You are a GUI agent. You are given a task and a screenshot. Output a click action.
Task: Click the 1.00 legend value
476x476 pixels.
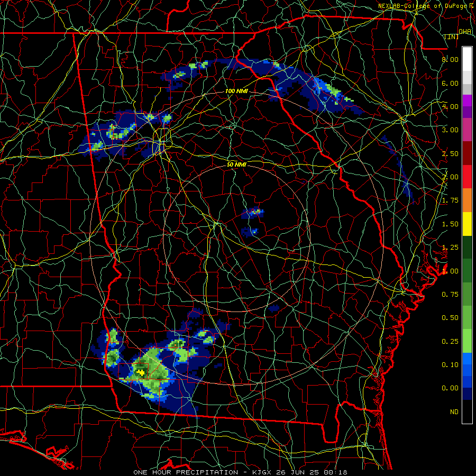click(x=450, y=271)
